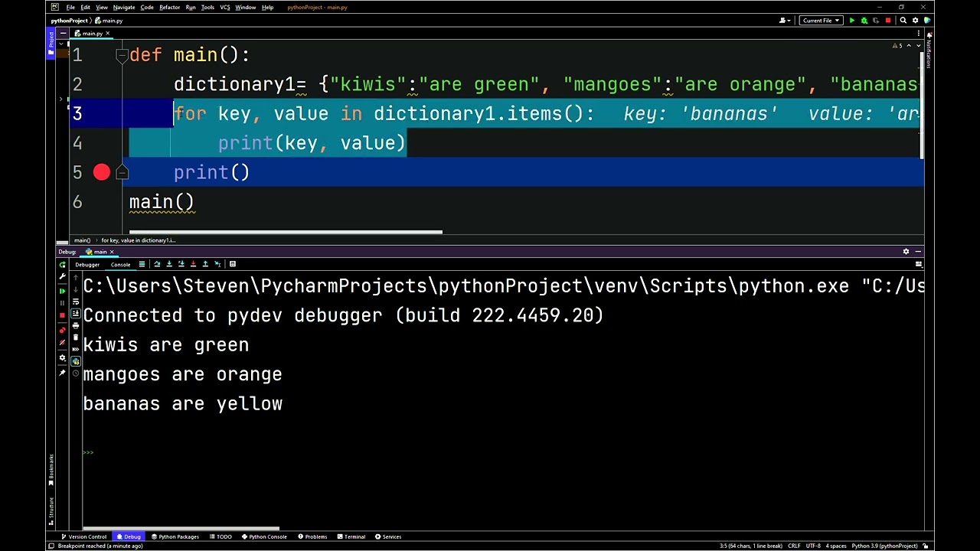Viewport: 980px width, 551px height.
Task: Open the Evaluate Expression calculator icon
Action: tap(233, 264)
